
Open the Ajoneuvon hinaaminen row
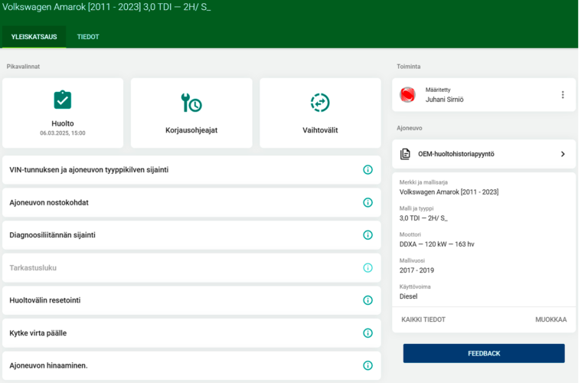[x=191, y=365]
